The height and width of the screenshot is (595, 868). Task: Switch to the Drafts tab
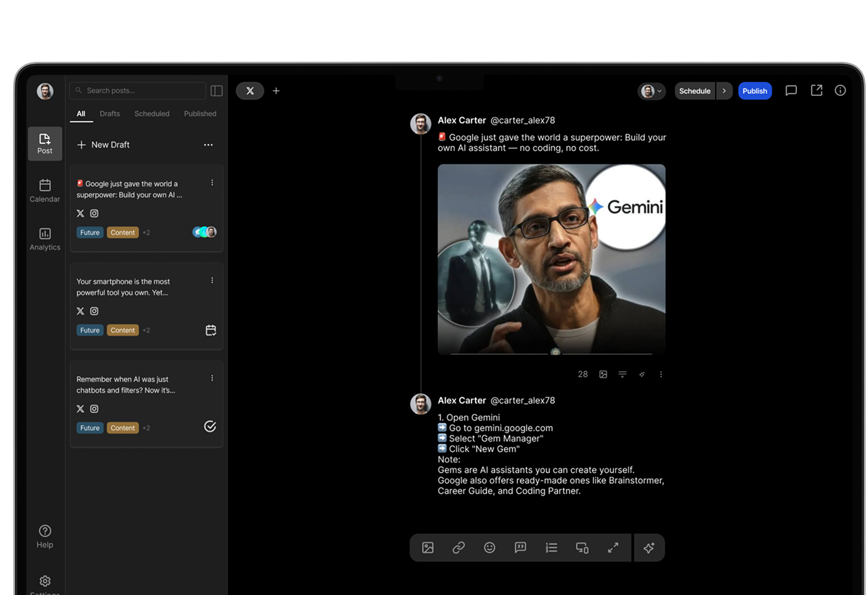pyautogui.click(x=110, y=114)
